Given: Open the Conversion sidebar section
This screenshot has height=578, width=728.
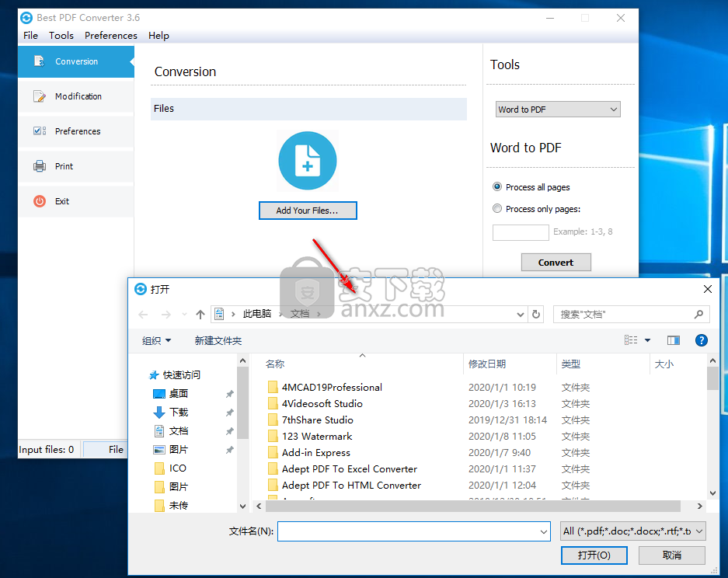Looking at the screenshot, I should (76, 61).
